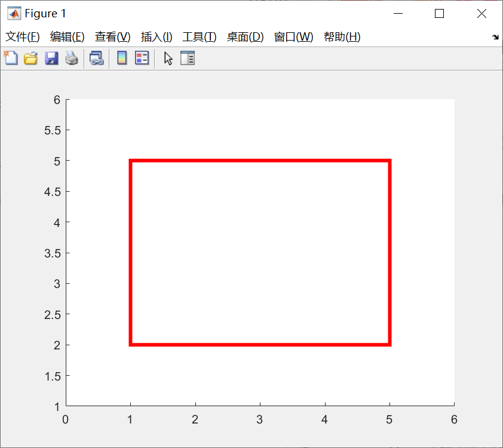Open the 工具(T) menu
Image resolution: width=503 pixels, height=448 pixels.
point(199,36)
